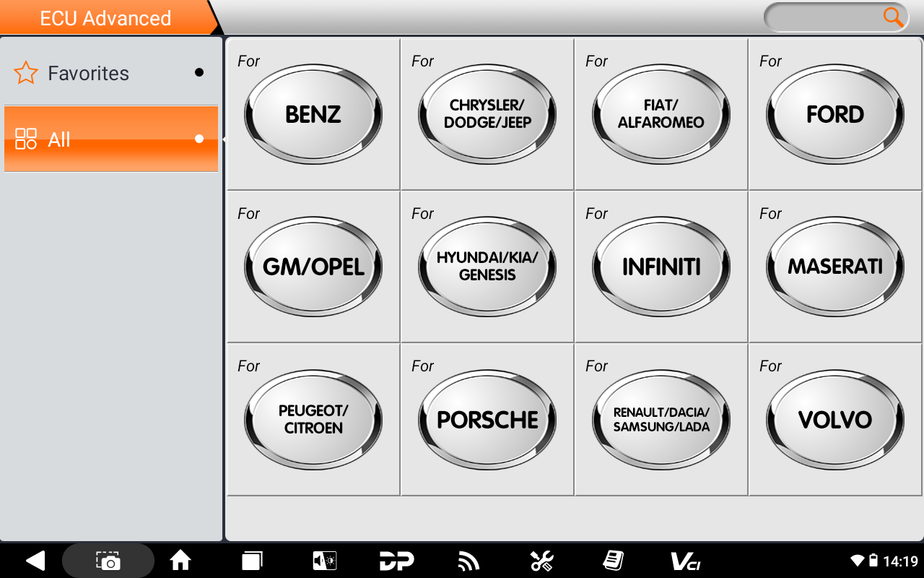The height and width of the screenshot is (578, 924).
Task: Take a screenshot with camera icon
Action: (108, 561)
